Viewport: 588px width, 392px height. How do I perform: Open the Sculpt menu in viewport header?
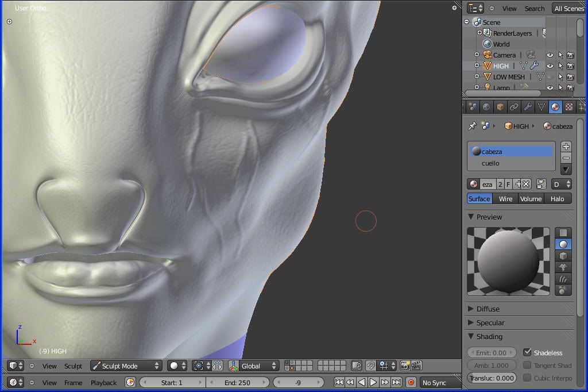[73, 366]
